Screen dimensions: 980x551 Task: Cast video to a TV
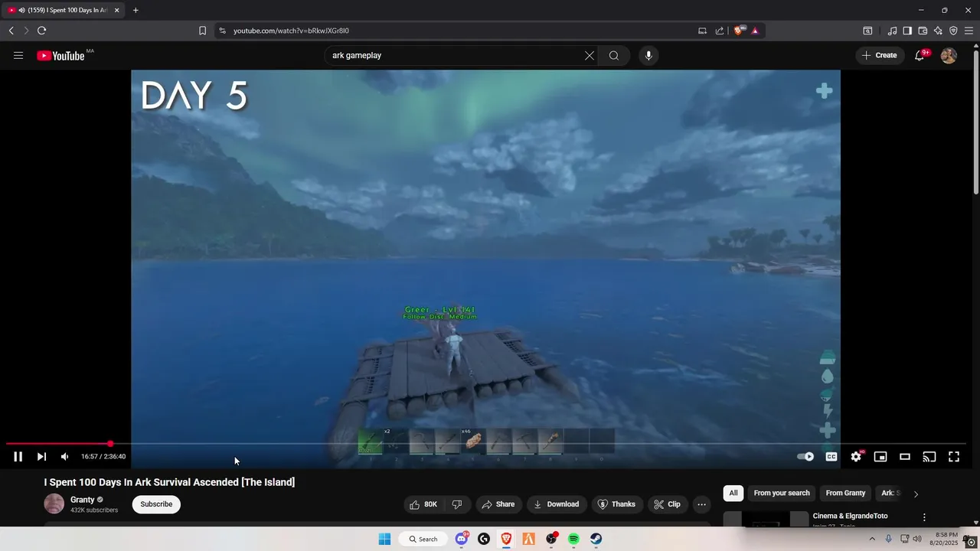pyautogui.click(x=929, y=457)
